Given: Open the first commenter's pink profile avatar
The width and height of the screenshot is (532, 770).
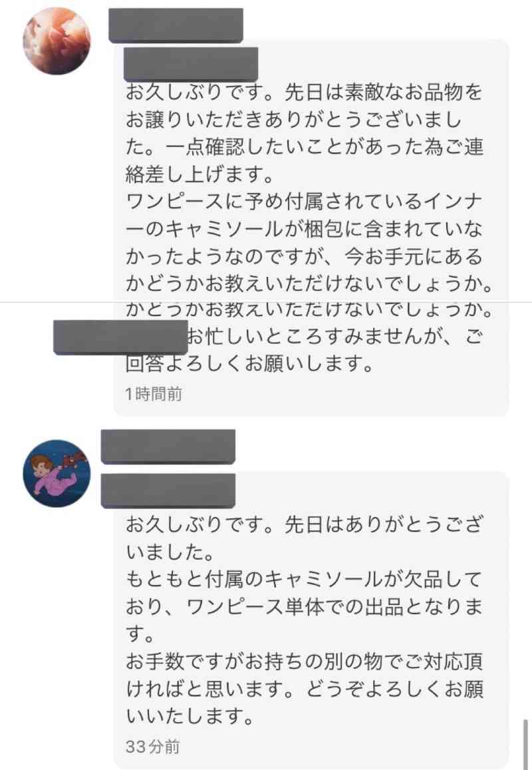Looking at the screenshot, I should point(57,41).
